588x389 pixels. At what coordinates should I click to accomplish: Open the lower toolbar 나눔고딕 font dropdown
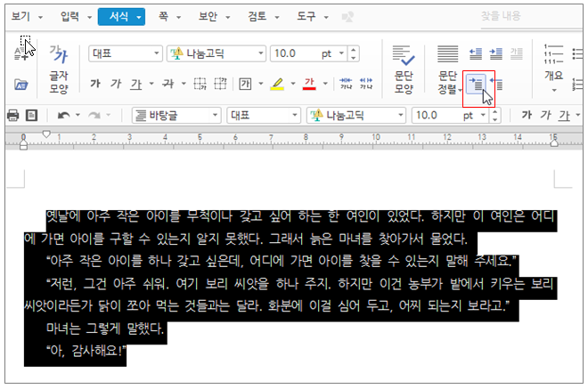[x=355, y=115]
